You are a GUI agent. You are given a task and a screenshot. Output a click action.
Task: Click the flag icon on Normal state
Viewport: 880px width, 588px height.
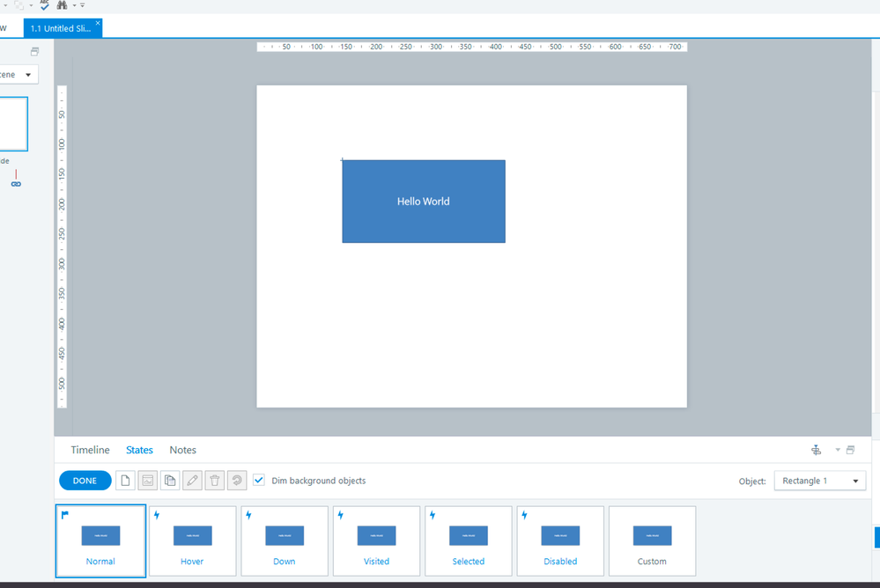click(65, 514)
